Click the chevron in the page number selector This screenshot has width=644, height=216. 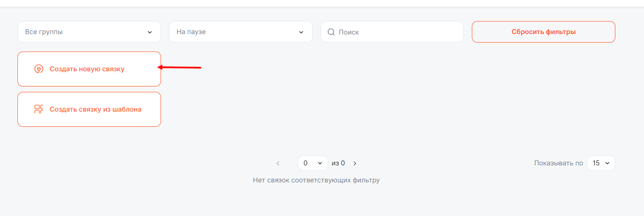point(320,163)
